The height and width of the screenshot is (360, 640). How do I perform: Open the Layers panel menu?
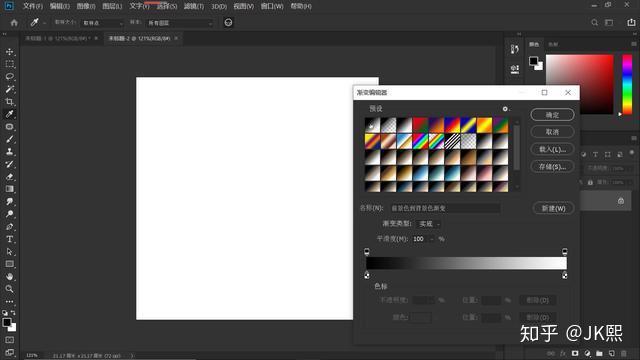(634, 138)
